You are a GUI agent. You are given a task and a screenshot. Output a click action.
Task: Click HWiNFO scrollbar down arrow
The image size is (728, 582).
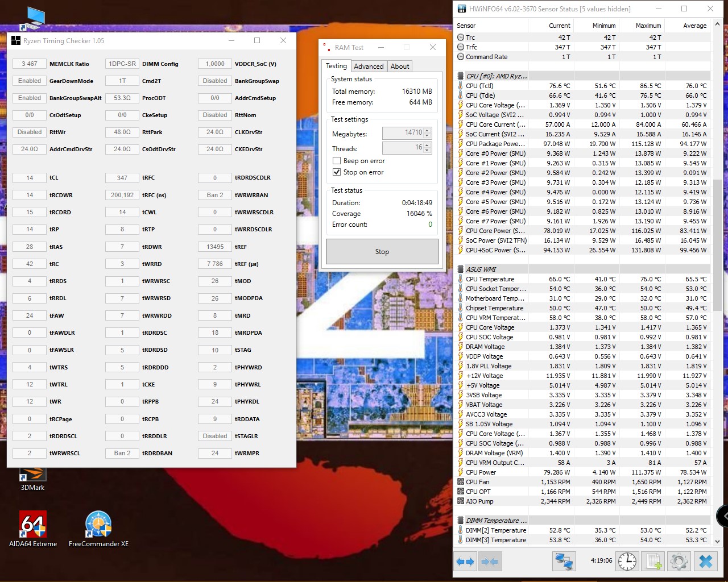717,541
